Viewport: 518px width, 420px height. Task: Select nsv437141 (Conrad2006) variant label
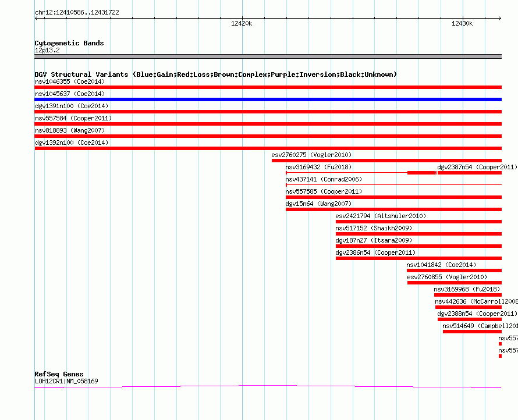[324, 179]
